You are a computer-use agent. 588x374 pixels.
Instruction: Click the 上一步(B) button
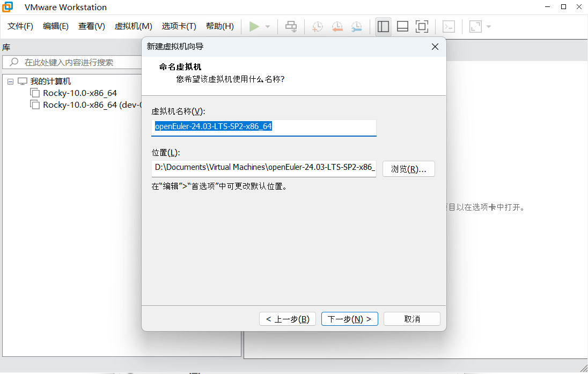[x=288, y=319]
